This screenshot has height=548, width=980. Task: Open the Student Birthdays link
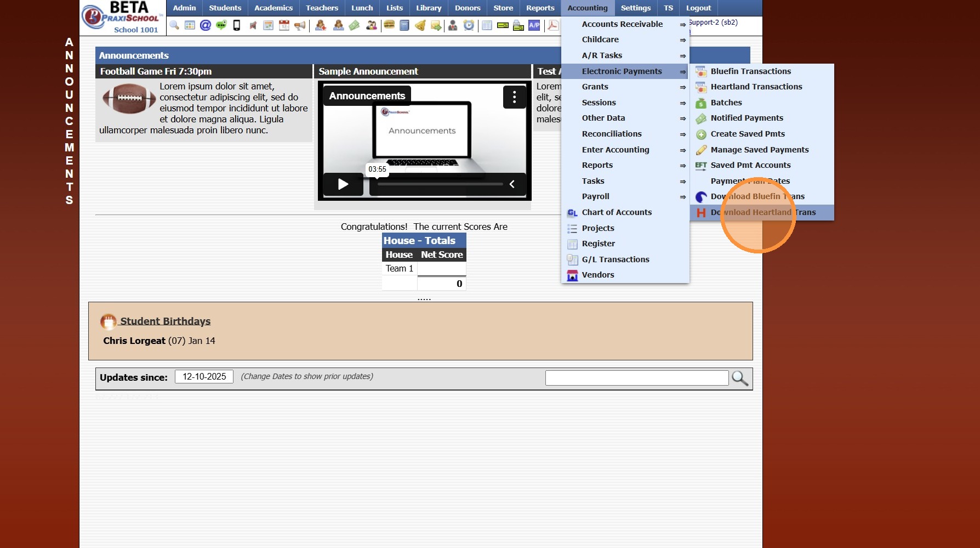(x=165, y=321)
